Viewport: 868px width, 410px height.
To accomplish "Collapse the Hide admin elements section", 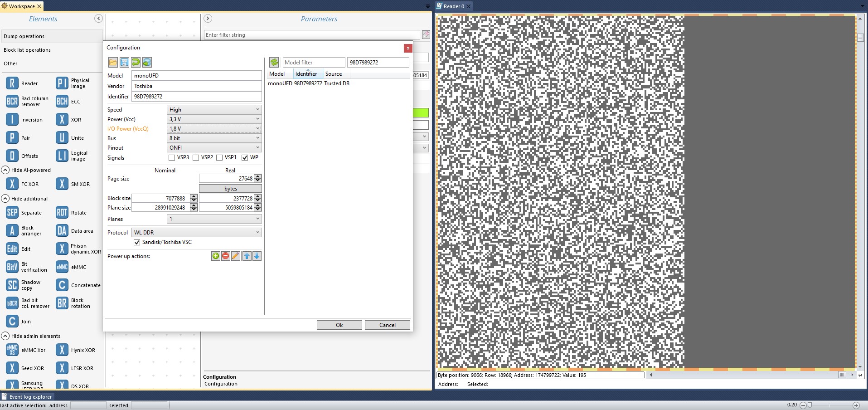I will (x=5, y=336).
